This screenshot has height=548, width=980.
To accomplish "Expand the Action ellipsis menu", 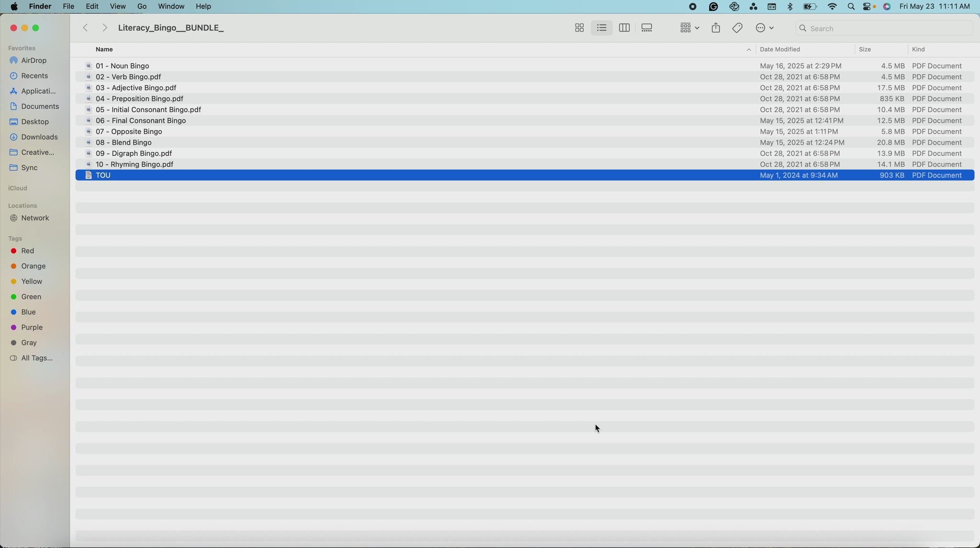I will tap(764, 28).
